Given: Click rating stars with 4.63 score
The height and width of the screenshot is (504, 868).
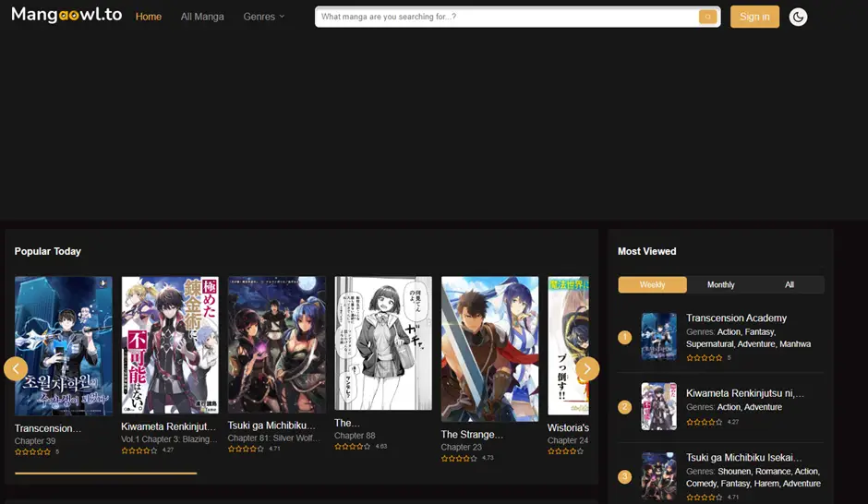Looking at the screenshot, I should [x=352, y=447].
